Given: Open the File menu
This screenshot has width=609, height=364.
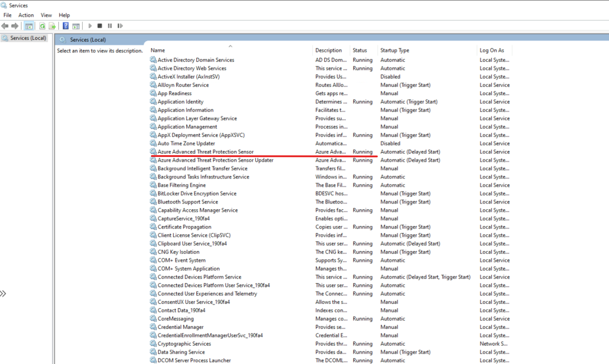Looking at the screenshot, I should click(x=7, y=15).
